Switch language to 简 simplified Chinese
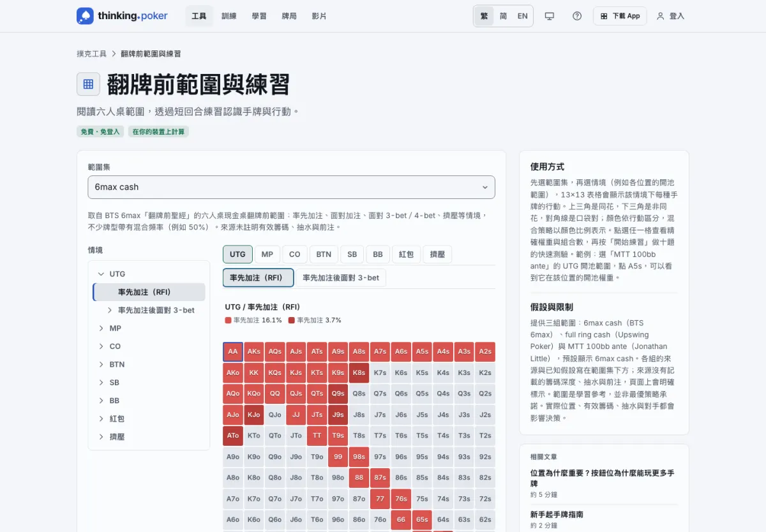The image size is (766, 532). point(503,16)
